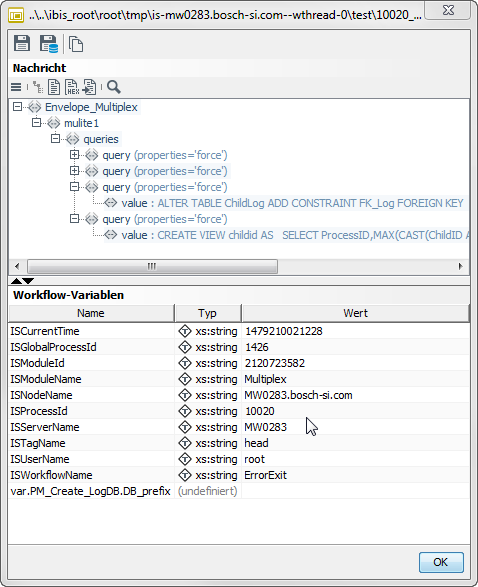The image size is (478, 587).
Task: Select the ISTagName variable name
Action: coord(38,443)
